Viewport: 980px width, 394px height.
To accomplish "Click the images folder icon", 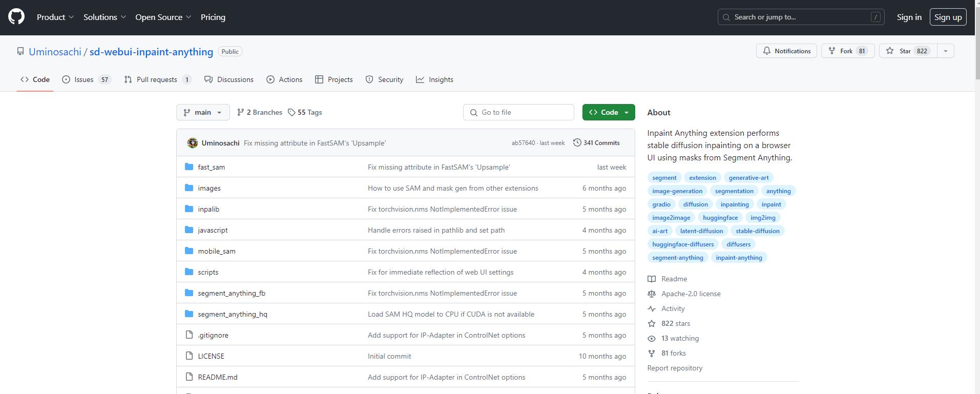I will pyautogui.click(x=189, y=188).
